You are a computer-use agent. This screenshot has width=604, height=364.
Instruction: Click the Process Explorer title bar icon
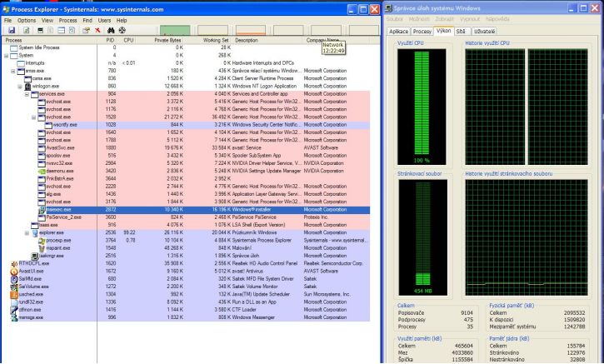click(x=6, y=9)
